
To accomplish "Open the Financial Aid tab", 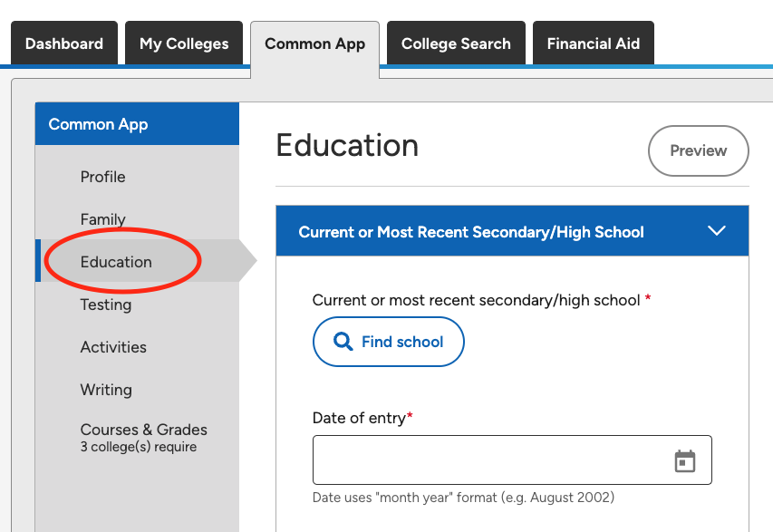I will 593,43.
